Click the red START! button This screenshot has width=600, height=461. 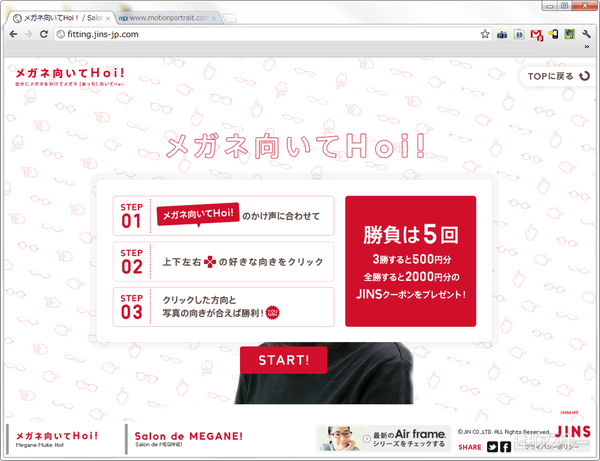[x=284, y=360]
